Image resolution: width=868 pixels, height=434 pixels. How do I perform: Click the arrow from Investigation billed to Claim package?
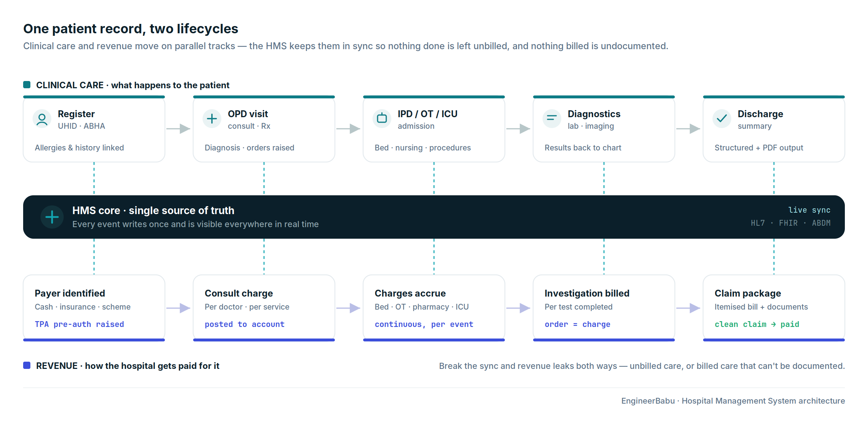688,308
